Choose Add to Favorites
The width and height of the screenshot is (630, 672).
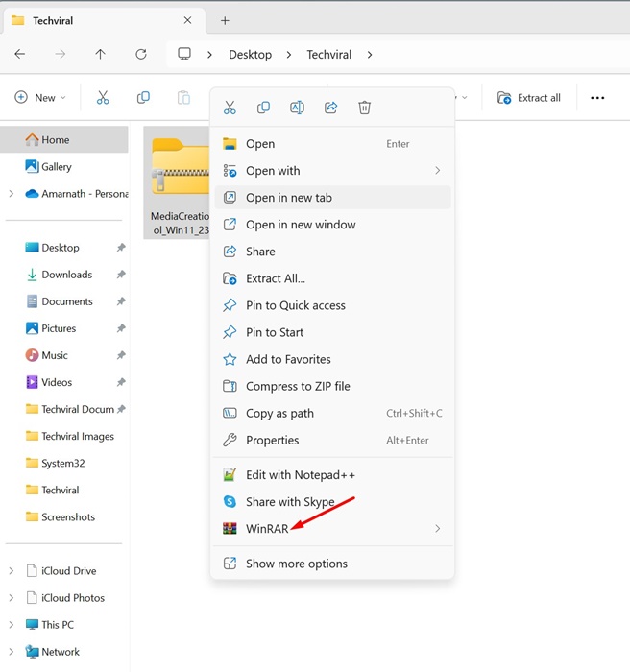point(332,359)
